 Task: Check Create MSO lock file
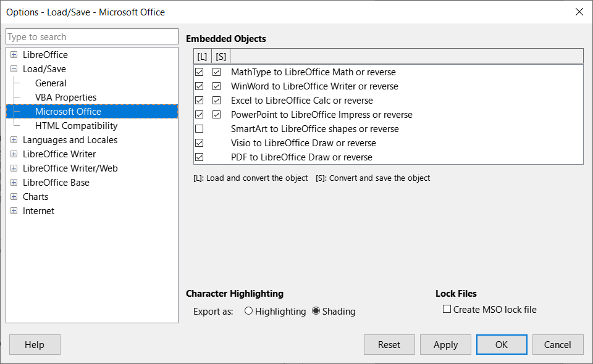point(447,309)
